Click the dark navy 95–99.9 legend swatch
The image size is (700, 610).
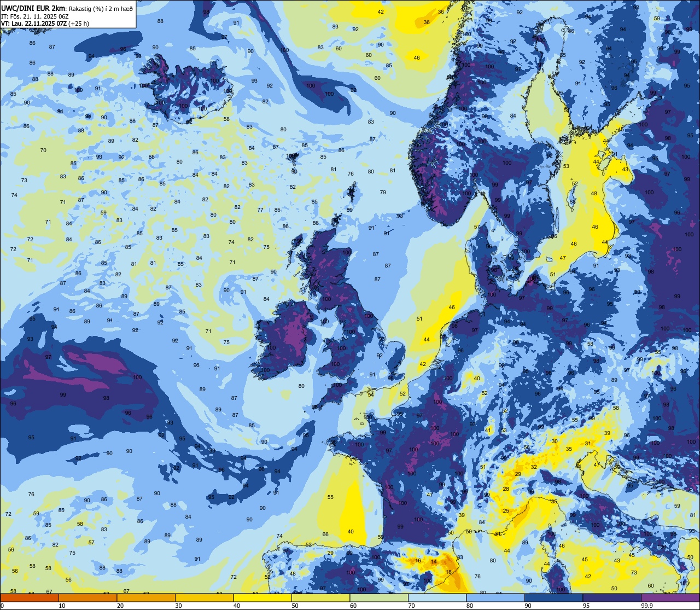(612, 597)
